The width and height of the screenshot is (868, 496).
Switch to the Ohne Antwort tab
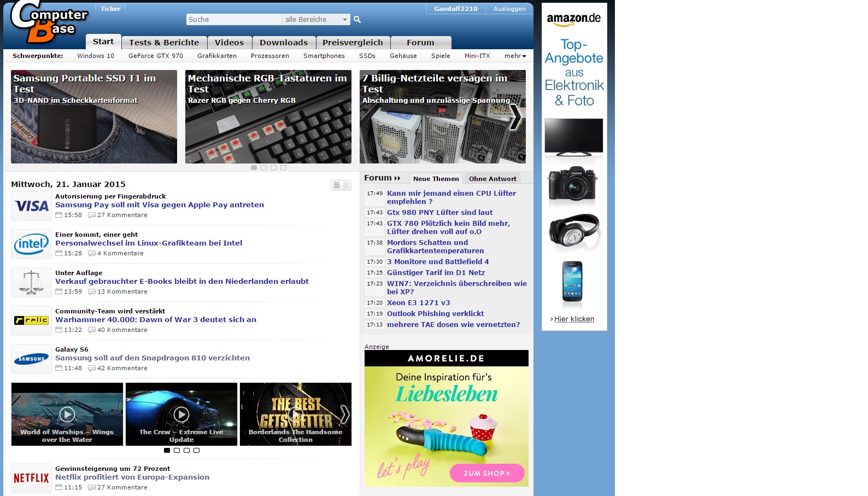click(492, 179)
